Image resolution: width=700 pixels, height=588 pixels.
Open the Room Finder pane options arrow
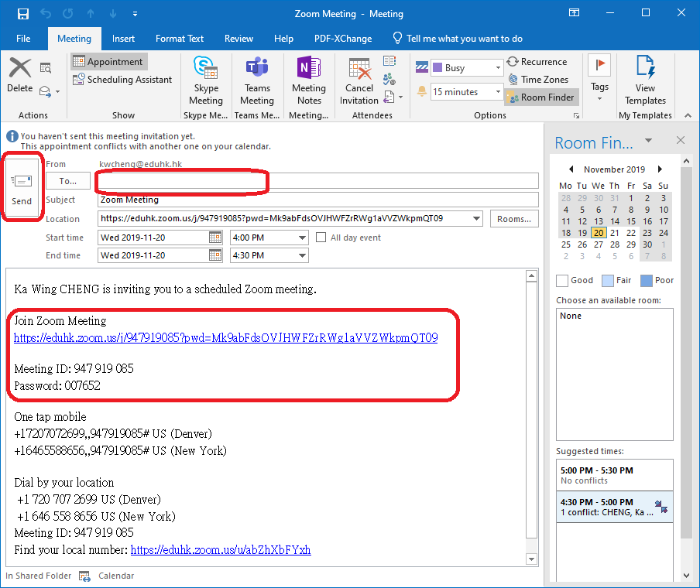648,141
